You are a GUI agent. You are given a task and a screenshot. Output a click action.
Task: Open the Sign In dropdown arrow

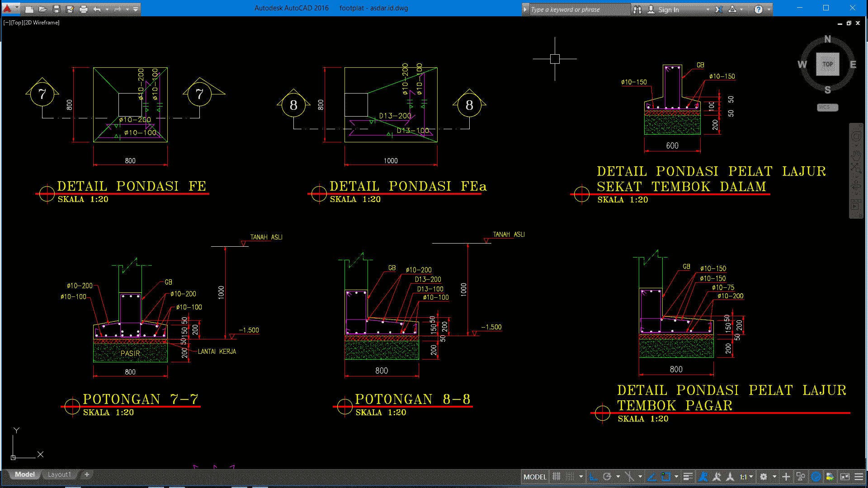click(x=708, y=9)
